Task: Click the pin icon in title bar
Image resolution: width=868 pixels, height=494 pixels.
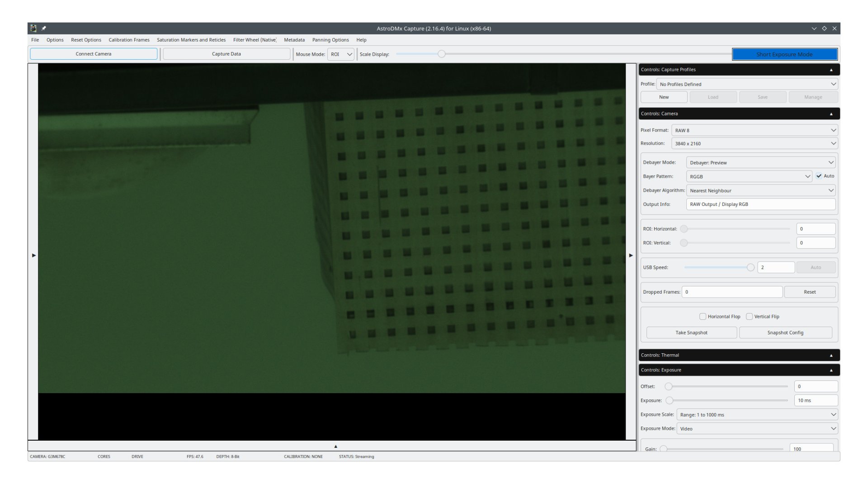Action: pos(44,28)
